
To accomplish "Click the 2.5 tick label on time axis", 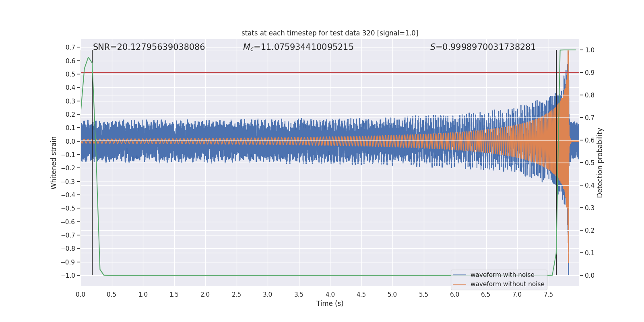I will (237, 295).
